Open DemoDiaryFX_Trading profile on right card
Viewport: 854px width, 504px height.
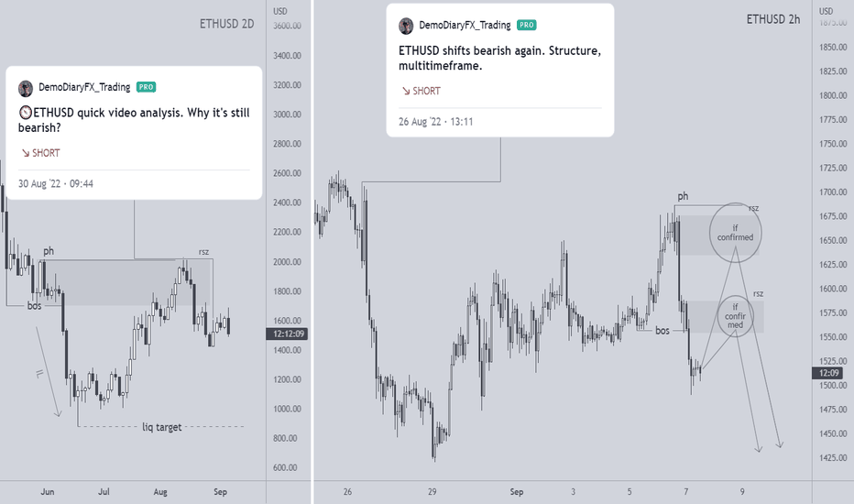pyautogui.click(x=465, y=25)
